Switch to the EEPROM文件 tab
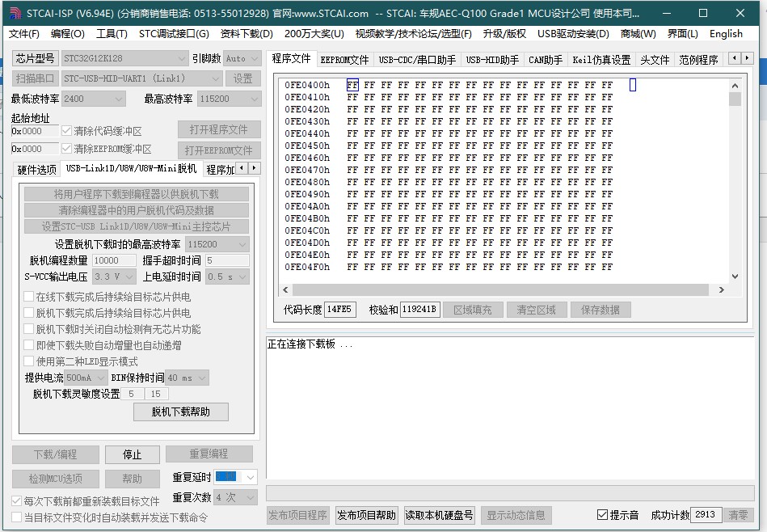The height and width of the screenshot is (532, 767). click(x=344, y=60)
